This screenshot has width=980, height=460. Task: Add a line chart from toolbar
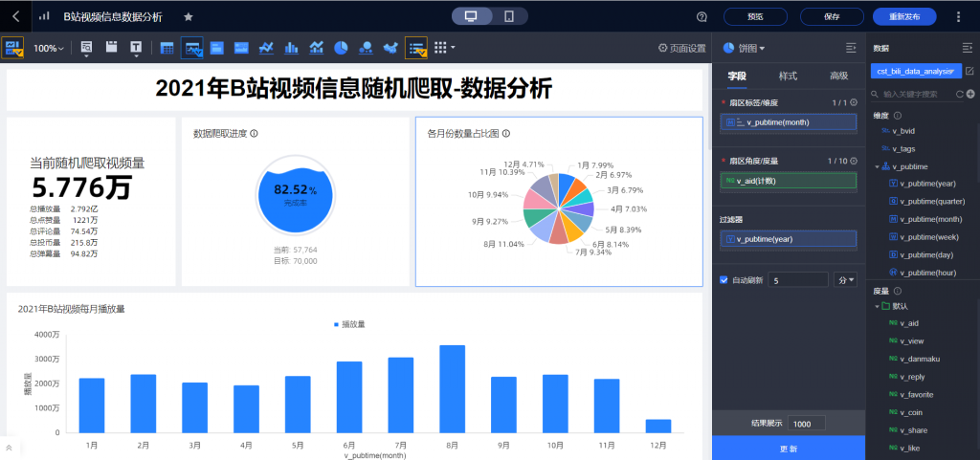[x=266, y=48]
